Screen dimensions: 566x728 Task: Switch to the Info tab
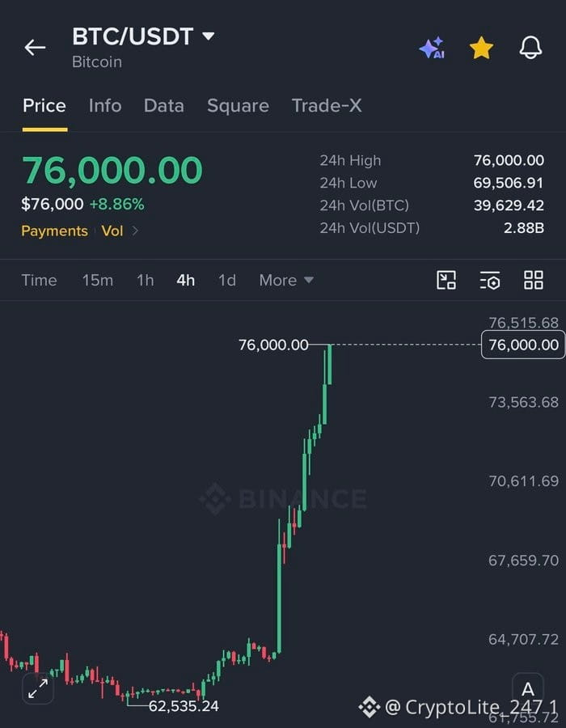tap(105, 106)
